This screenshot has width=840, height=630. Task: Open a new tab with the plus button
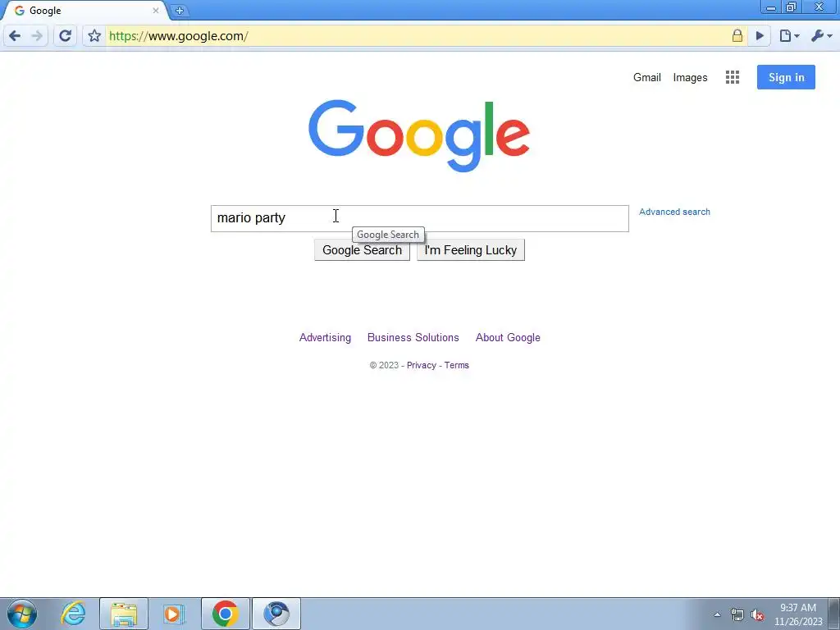point(180,10)
